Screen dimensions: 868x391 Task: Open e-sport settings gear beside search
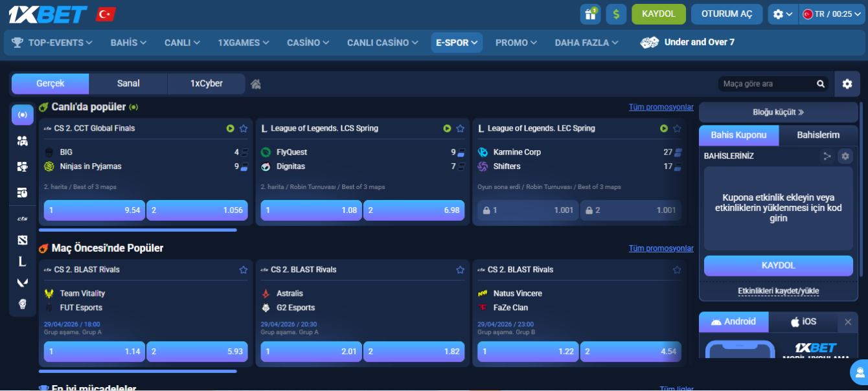tap(847, 84)
